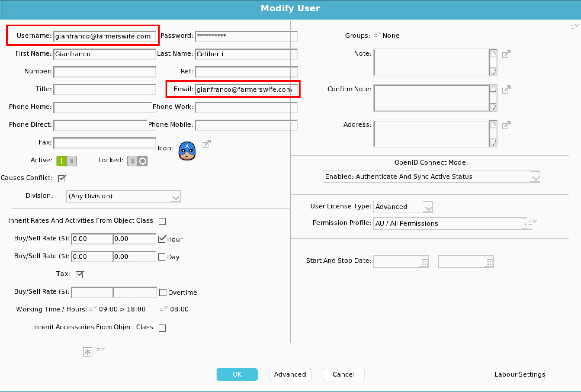
Task: Open Stop date calendar picker icon
Action: coord(490,262)
